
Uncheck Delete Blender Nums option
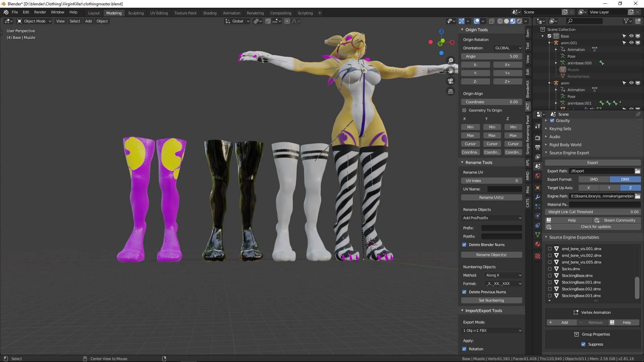[x=464, y=245]
